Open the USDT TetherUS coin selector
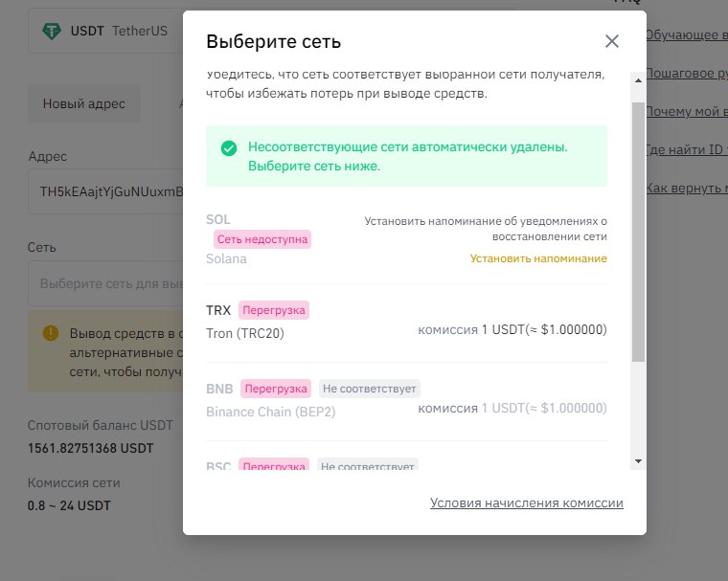The image size is (728, 581). (x=106, y=31)
